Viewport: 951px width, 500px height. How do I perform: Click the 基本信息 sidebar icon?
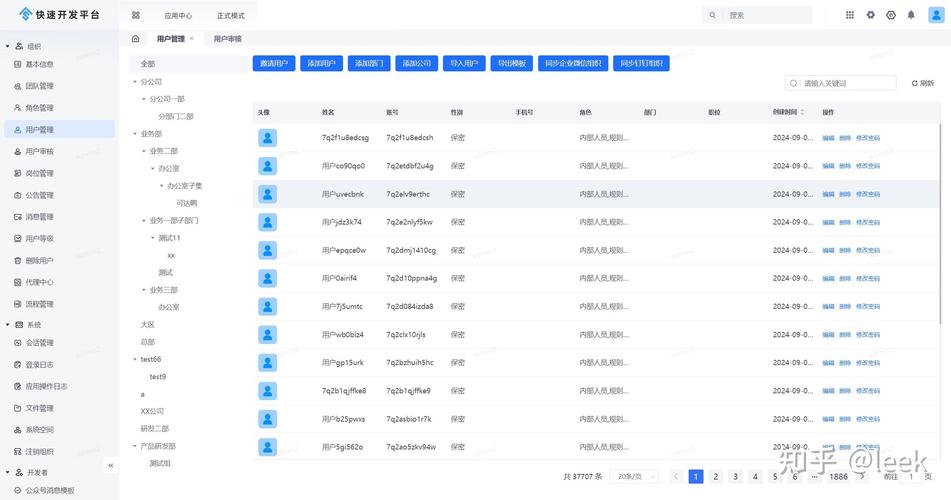tap(18, 64)
